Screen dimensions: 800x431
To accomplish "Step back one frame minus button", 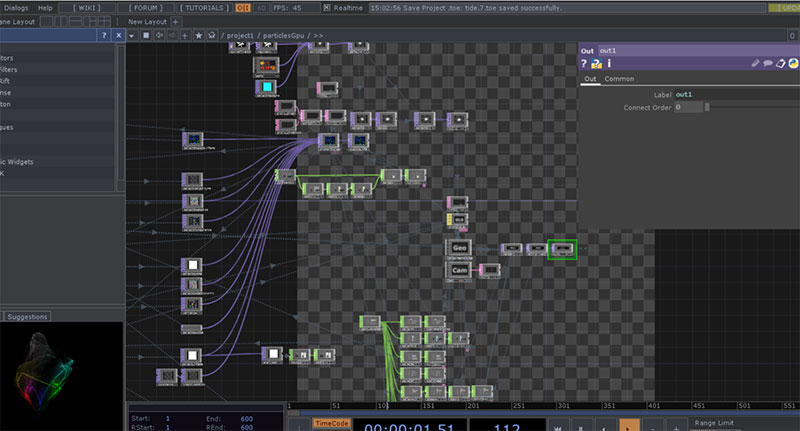I will [652, 427].
